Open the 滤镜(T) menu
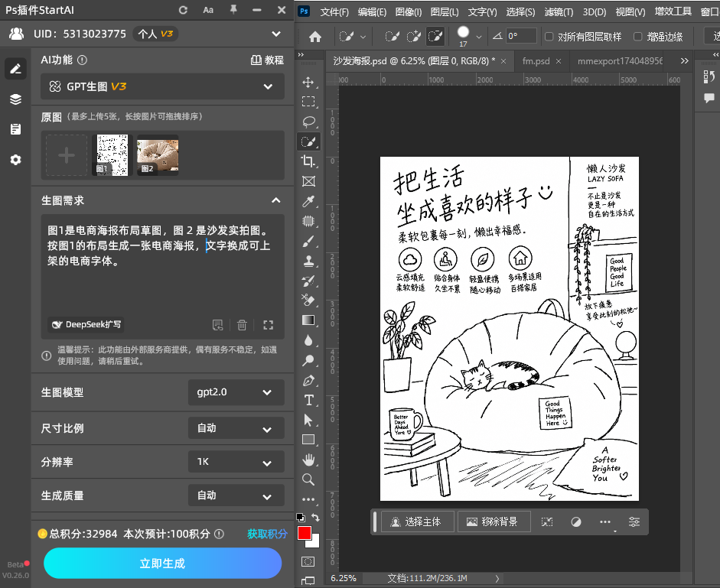Screen dimensions: 720x588 [559, 12]
